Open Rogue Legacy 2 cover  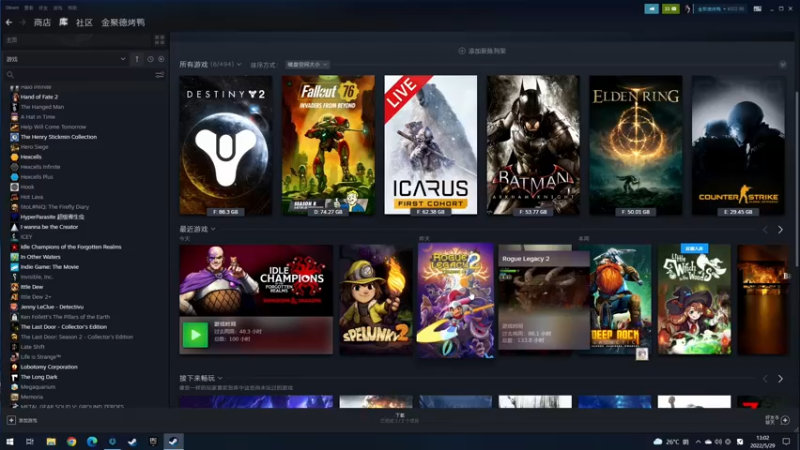click(x=456, y=300)
